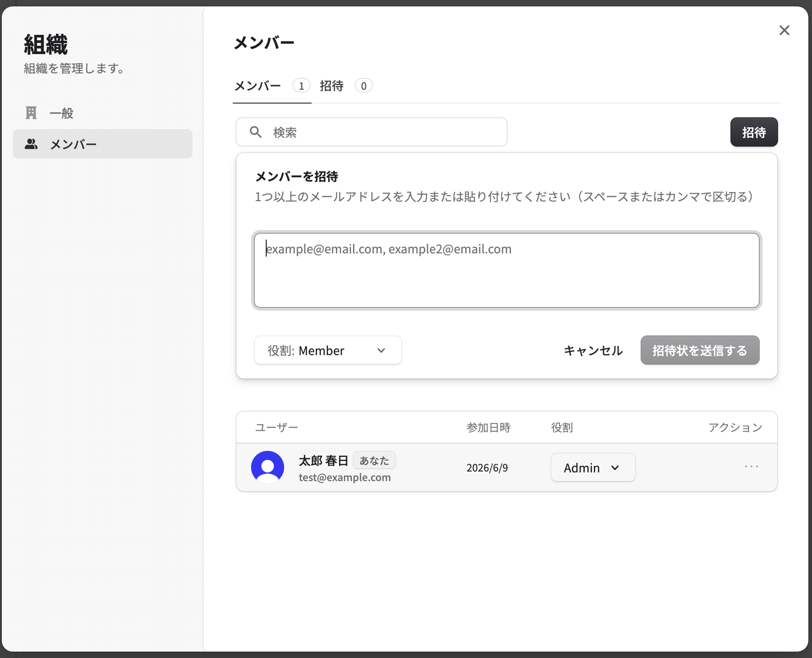Click 招待状を送信する button
The image size is (812, 658).
pos(700,351)
